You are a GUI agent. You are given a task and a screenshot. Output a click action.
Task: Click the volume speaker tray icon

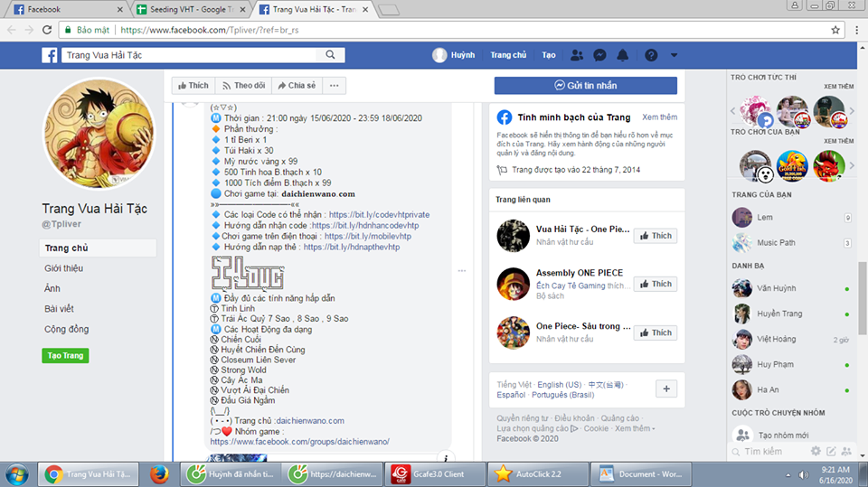coord(804,475)
